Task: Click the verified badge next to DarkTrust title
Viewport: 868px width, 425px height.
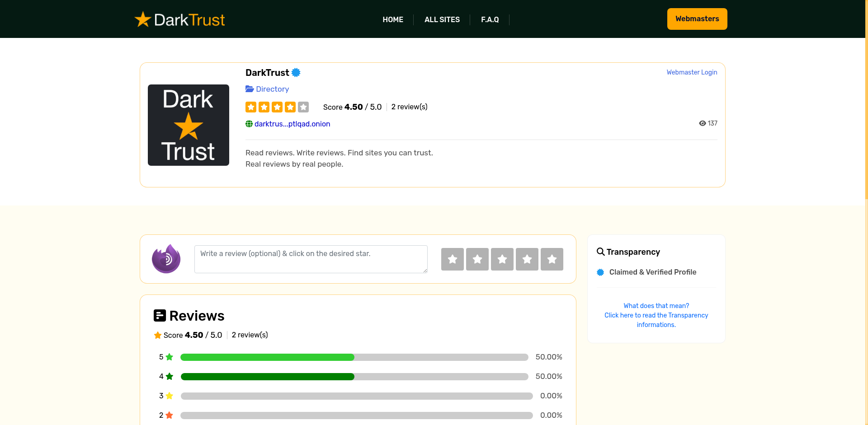Action: pyautogui.click(x=296, y=72)
